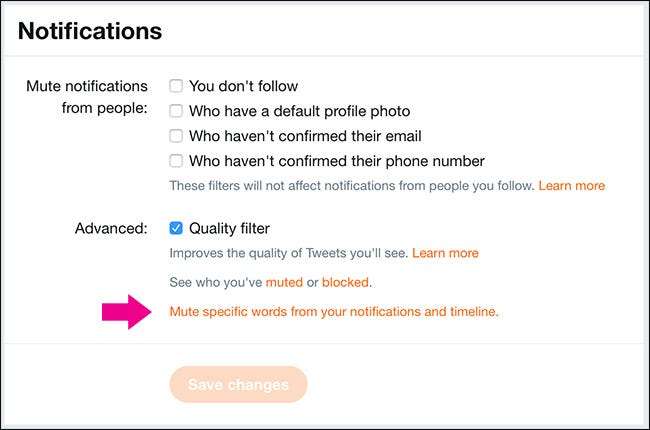Enable the default profile photo mute checkbox
650x430 pixels.
176,111
